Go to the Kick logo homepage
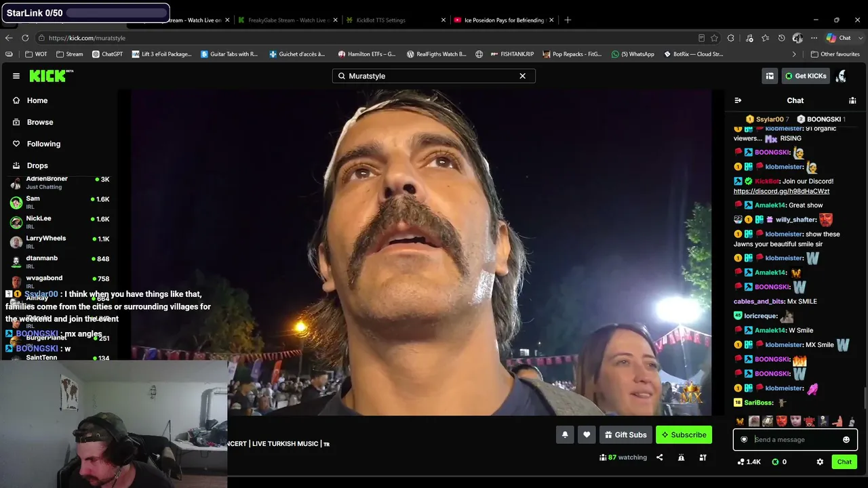Screen dimensions: 868x488 point(51,76)
